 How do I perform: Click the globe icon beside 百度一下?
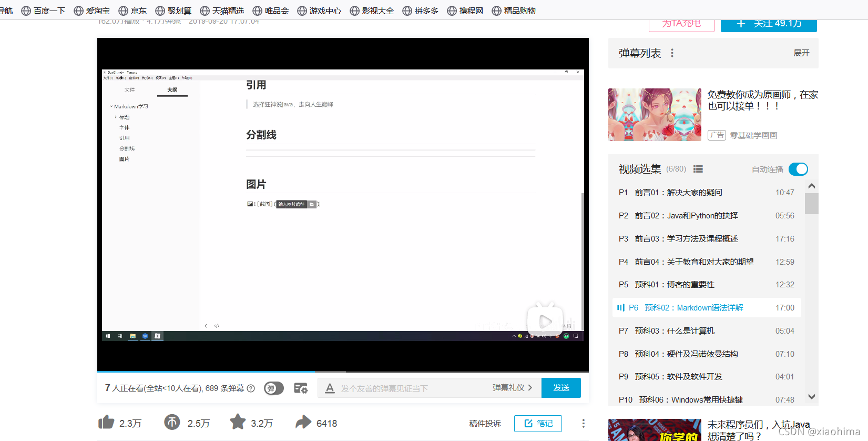point(26,11)
